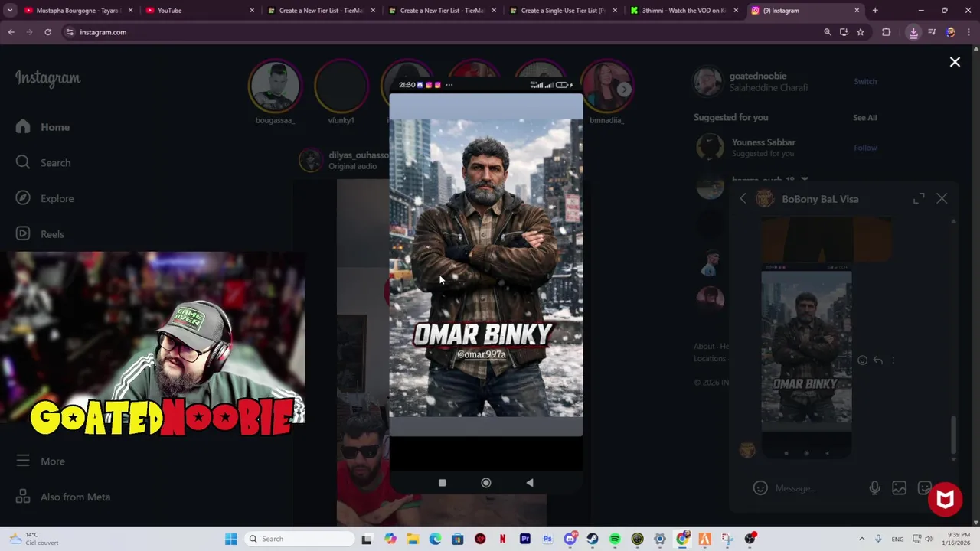Open the zoom magnifier in address bar

tap(827, 32)
